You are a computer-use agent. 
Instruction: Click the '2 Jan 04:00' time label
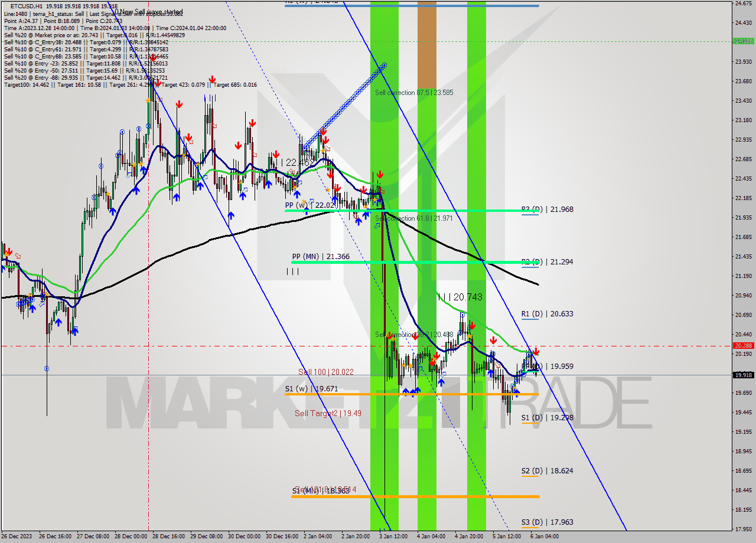pyautogui.click(x=317, y=537)
